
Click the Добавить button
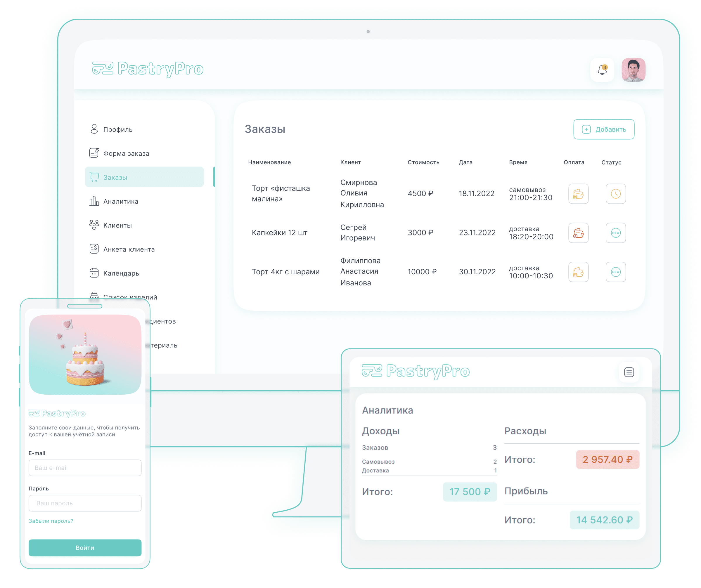coord(603,129)
